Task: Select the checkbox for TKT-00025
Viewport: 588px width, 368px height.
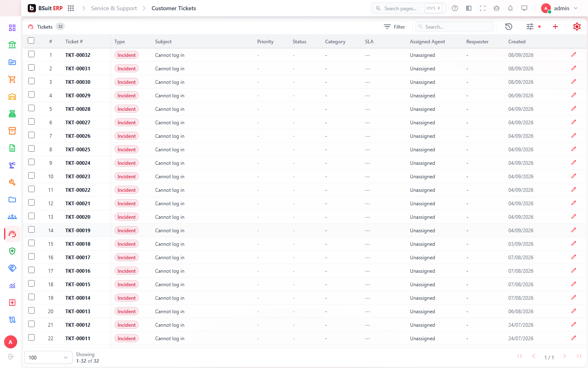Action: (31, 148)
